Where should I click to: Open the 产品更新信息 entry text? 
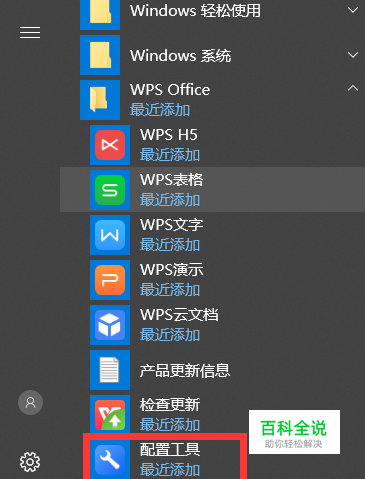(x=185, y=370)
